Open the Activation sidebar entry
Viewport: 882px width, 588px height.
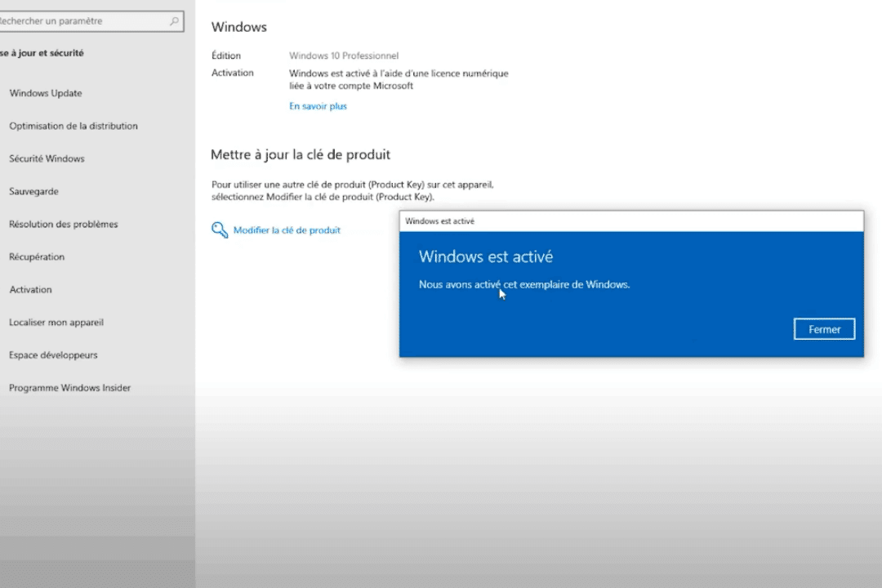tap(30, 289)
